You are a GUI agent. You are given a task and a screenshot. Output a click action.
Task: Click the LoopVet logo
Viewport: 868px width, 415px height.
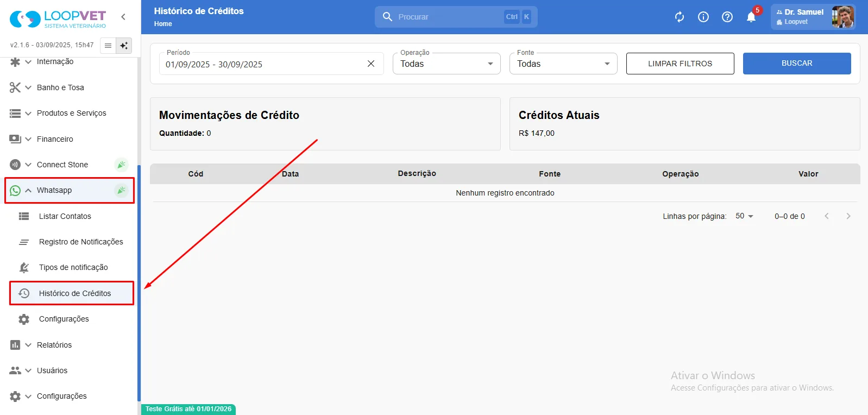point(58,19)
